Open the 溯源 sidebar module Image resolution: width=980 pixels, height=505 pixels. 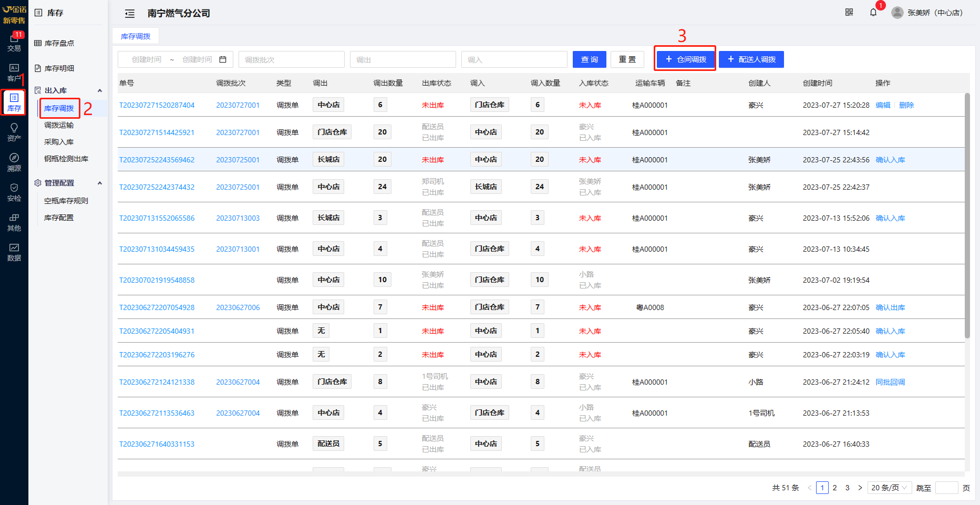pyautogui.click(x=14, y=162)
